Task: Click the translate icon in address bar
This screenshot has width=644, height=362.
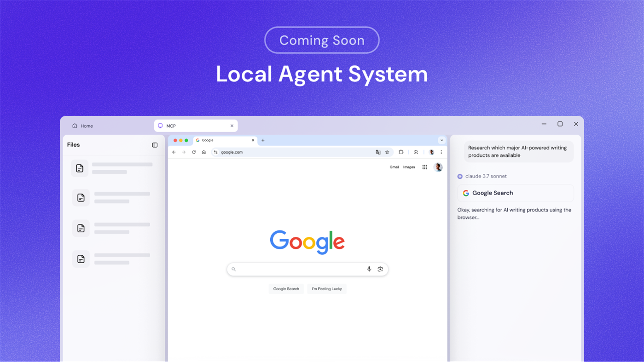Action: pyautogui.click(x=378, y=152)
